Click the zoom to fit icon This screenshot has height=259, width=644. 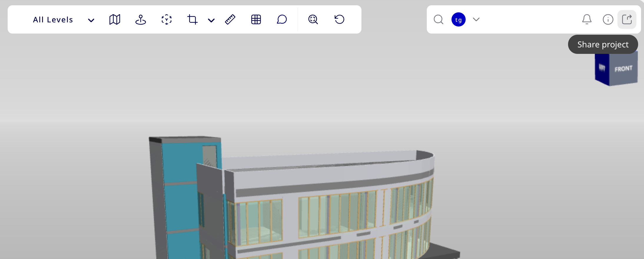(313, 20)
